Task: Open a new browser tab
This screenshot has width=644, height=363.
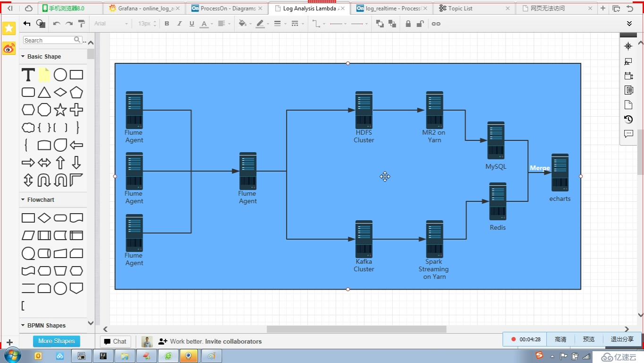Action: (603, 8)
